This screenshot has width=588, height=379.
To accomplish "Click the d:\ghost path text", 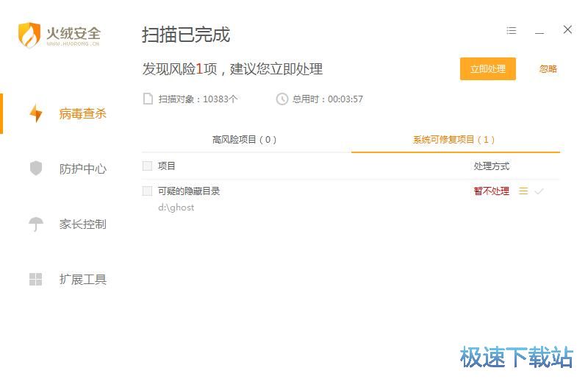I will (x=176, y=208).
